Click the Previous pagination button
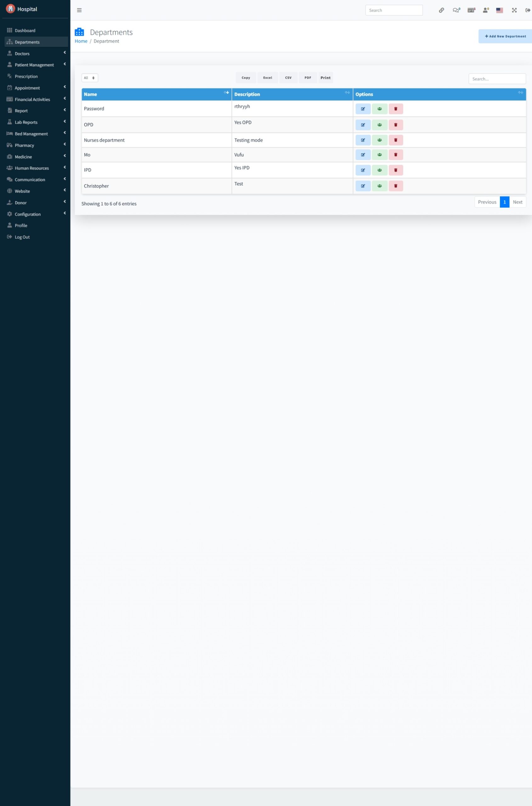The height and width of the screenshot is (806, 532). (487, 202)
